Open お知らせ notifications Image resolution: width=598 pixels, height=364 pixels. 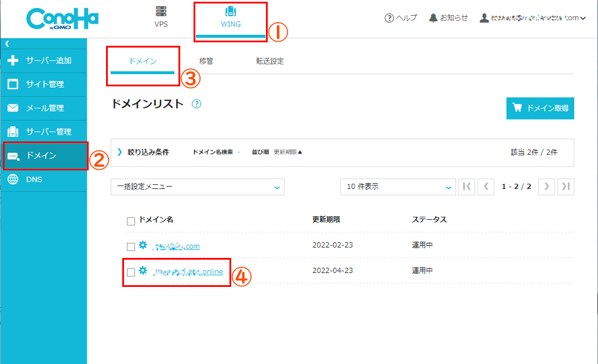click(x=448, y=18)
